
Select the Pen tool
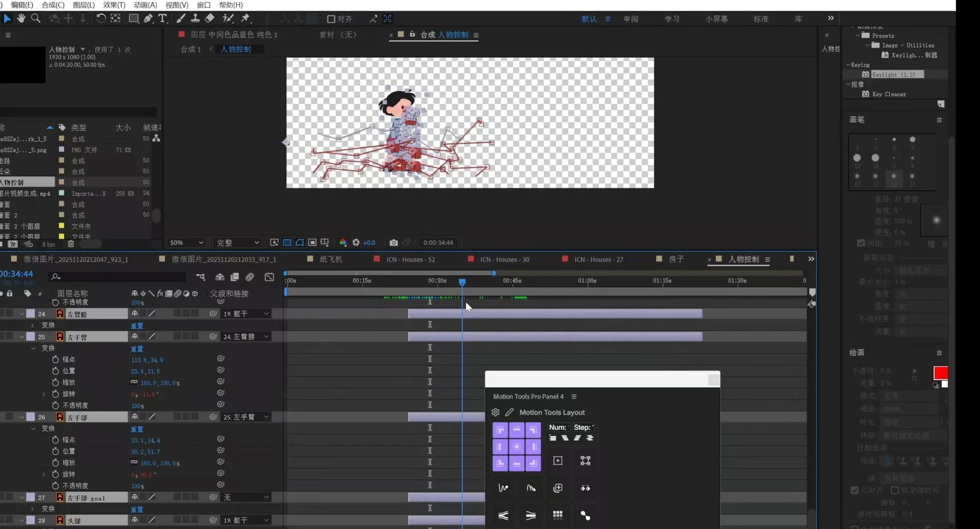[x=148, y=18]
